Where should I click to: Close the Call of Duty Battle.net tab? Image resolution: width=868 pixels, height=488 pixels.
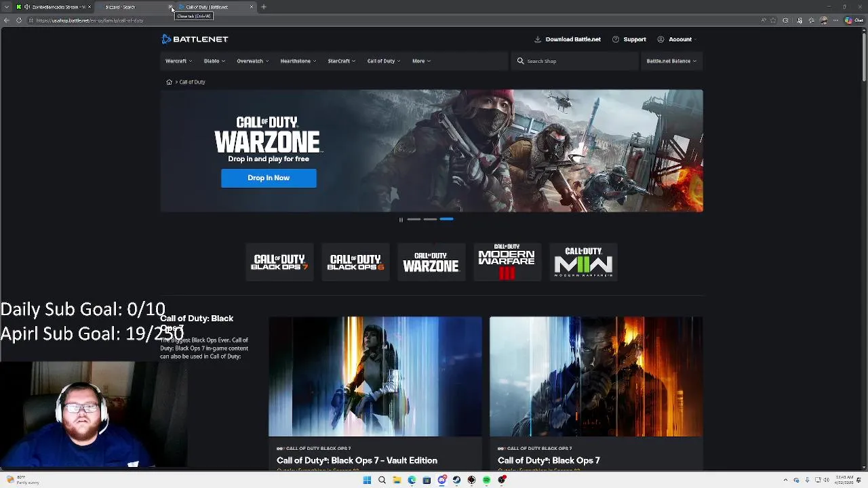252,7
